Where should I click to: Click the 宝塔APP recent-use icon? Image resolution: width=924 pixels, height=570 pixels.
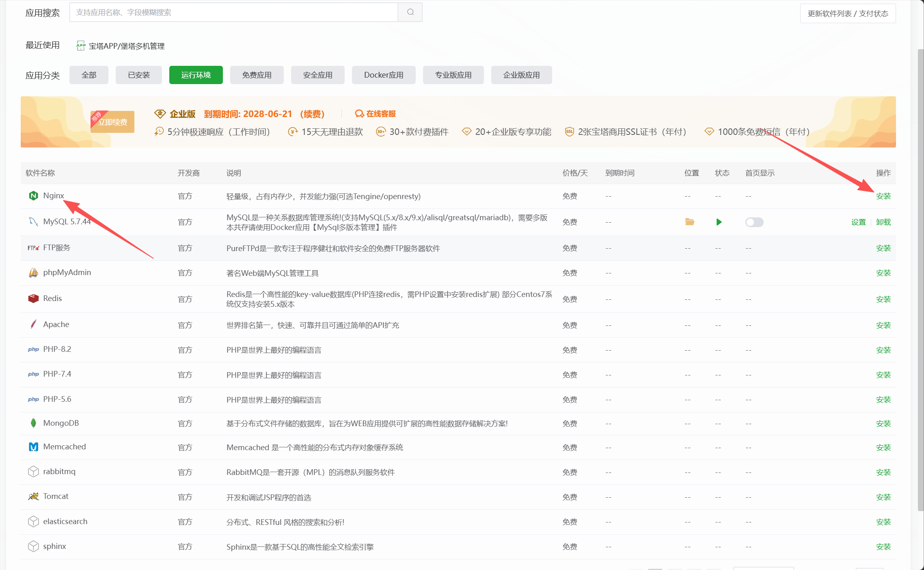tap(81, 46)
